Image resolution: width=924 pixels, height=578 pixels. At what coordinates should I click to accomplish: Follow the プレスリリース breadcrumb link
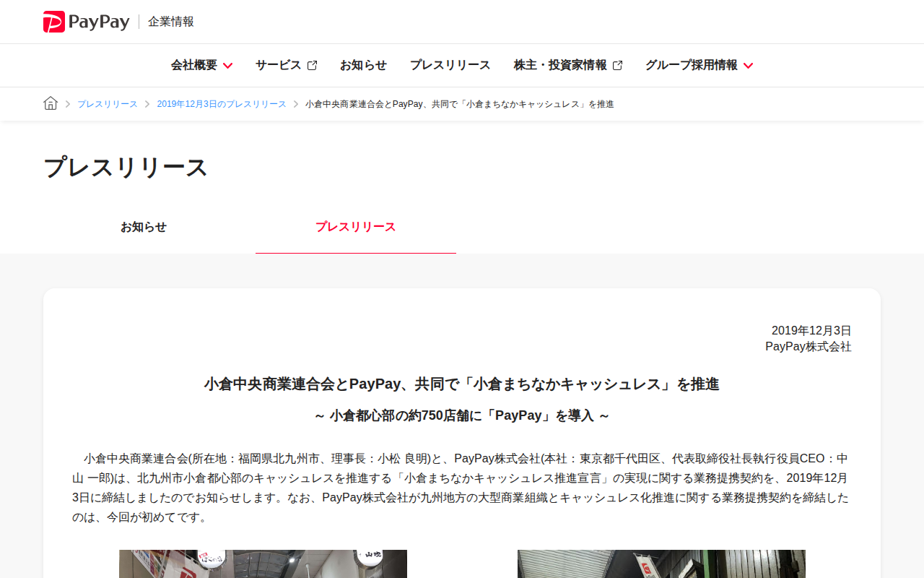(x=108, y=104)
